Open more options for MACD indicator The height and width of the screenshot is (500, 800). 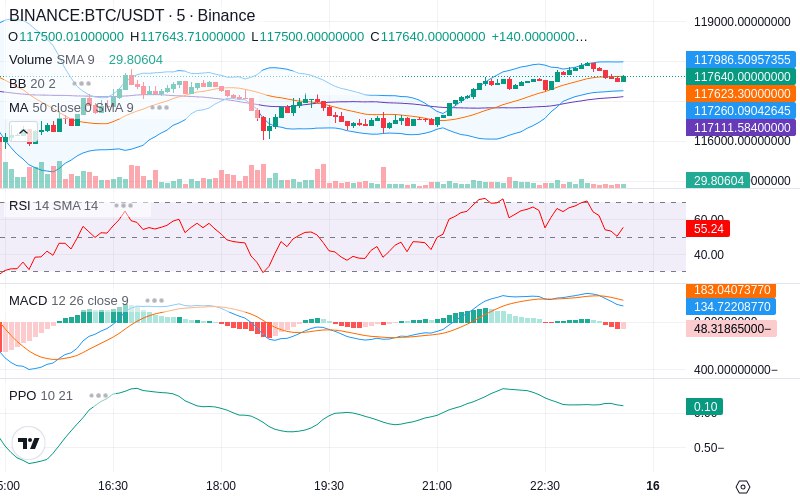click(154, 301)
